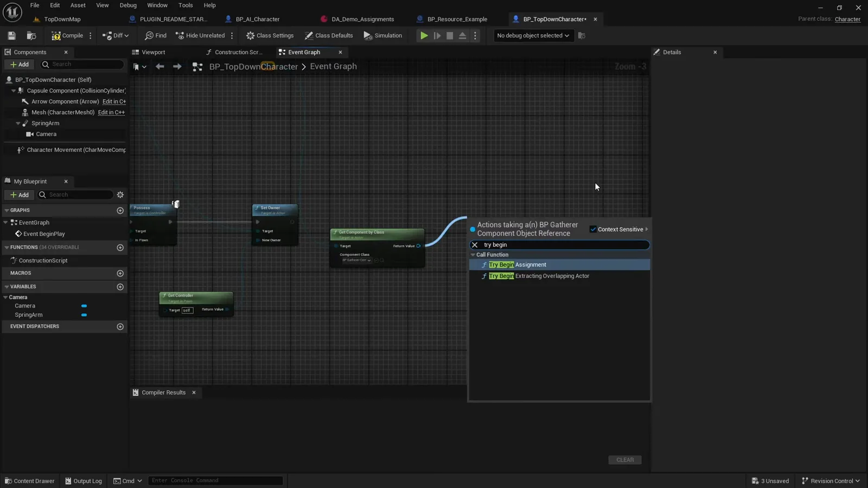Image resolution: width=868 pixels, height=488 pixels.
Task: Click the green Play button
Action: coord(424,36)
